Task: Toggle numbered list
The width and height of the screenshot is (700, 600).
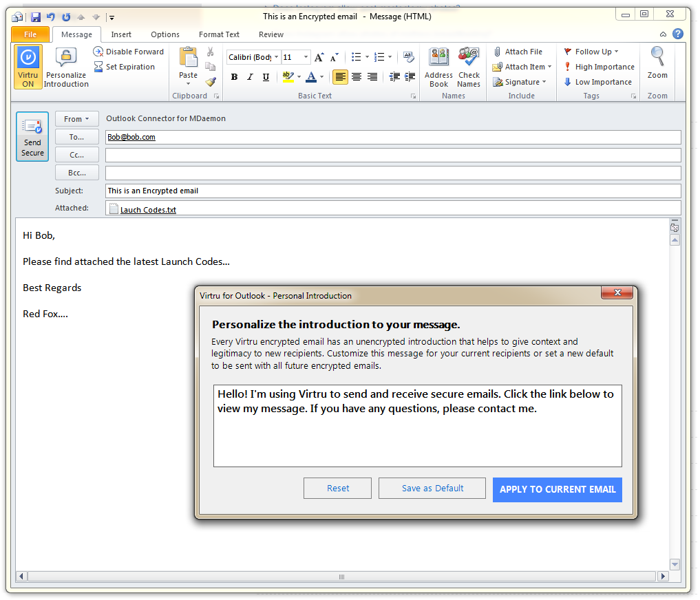Action: pos(379,56)
